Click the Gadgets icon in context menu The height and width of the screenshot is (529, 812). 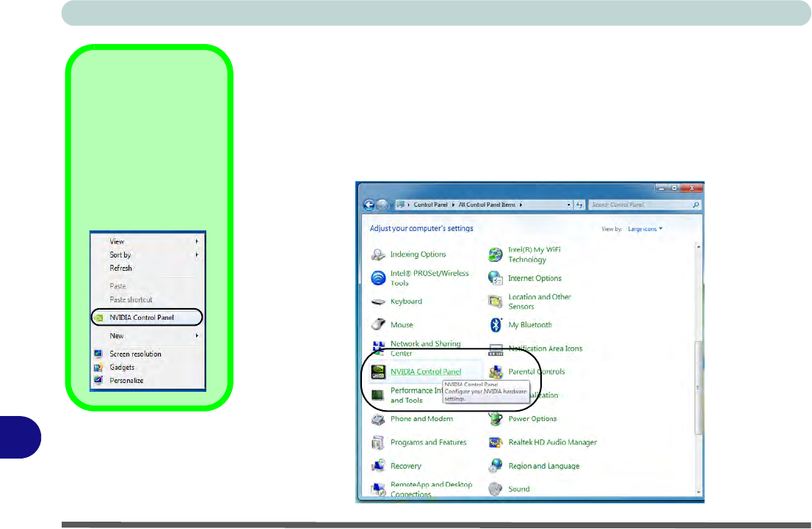pos(98,368)
